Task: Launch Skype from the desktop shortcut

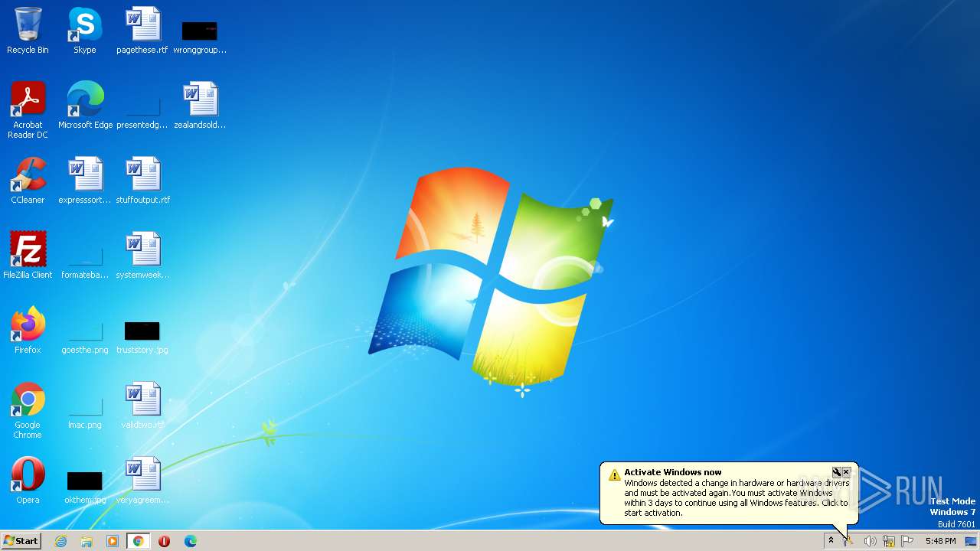Action: [x=85, y=31]
